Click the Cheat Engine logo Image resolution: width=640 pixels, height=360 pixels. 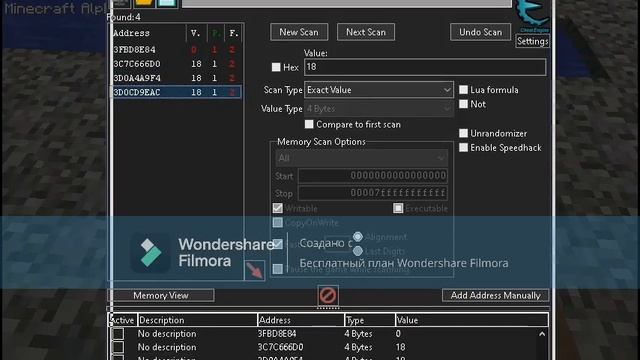tap(533, 16)
